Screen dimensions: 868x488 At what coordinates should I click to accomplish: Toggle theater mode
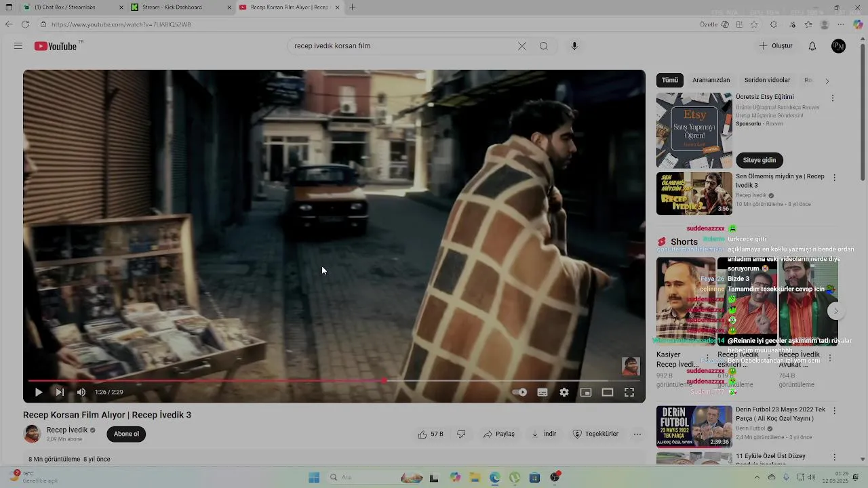pyautogui.click(x=608, y=392)
